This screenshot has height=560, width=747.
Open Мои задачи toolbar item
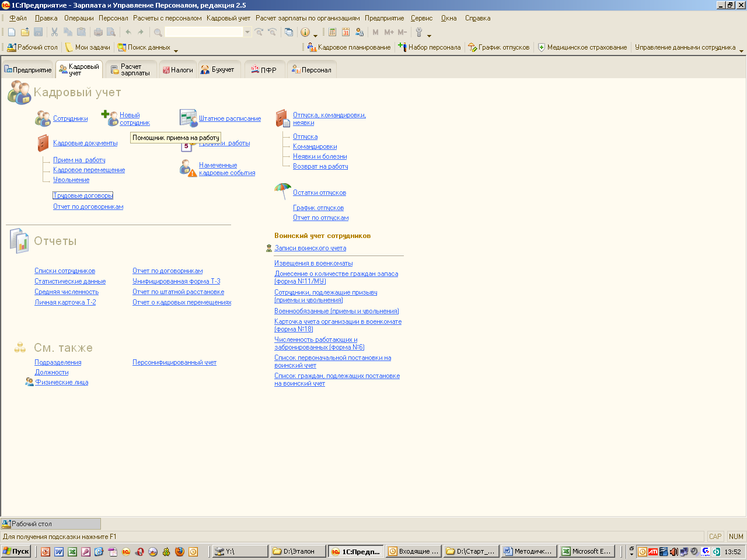88,47
